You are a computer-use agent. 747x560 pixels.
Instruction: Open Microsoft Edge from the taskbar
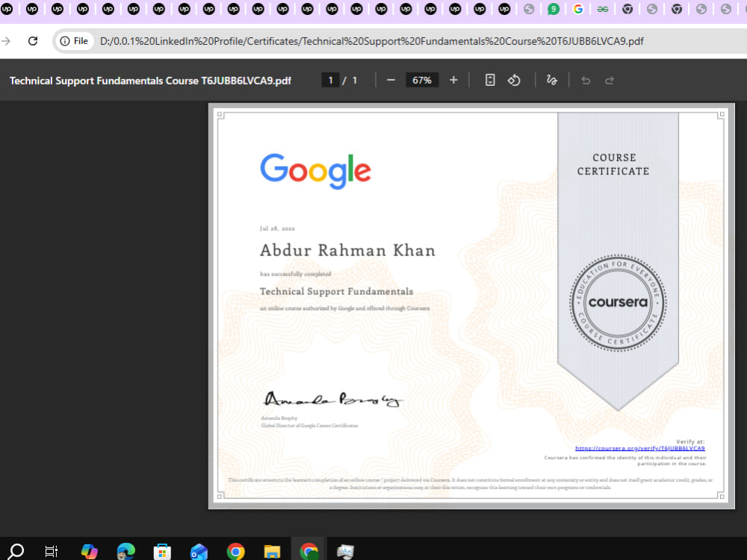point(125,551)
